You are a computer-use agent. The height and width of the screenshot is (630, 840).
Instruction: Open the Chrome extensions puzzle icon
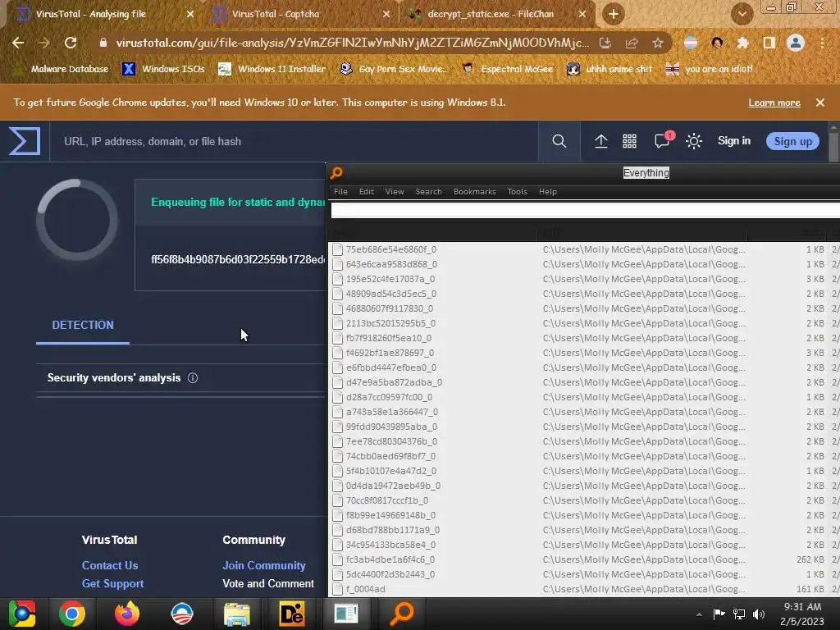tap(742, 43)
